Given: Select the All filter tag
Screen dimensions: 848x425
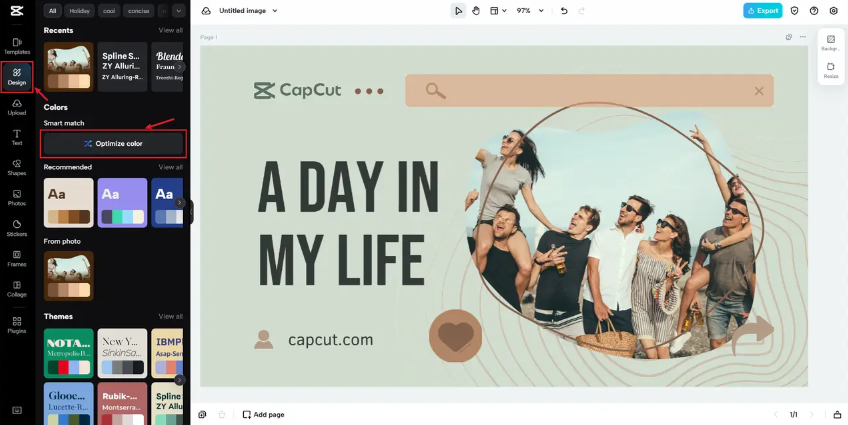Looking at the screenshot, I should 52,11.
